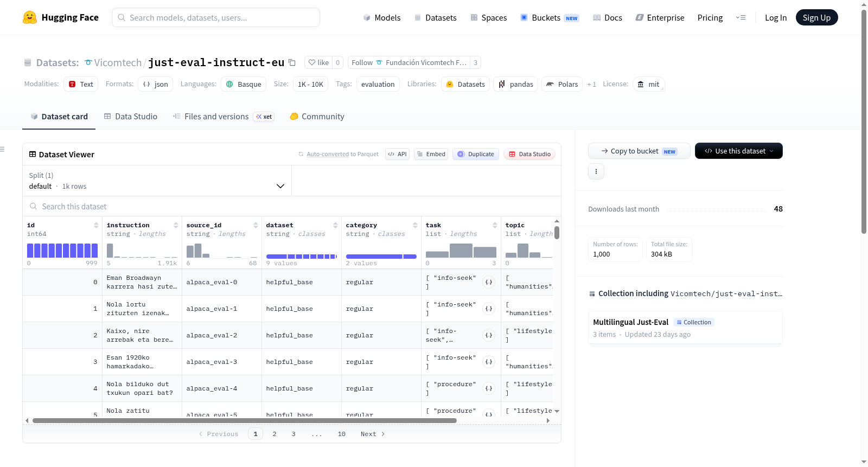Click the Copy to bucket button

[639, 151]
